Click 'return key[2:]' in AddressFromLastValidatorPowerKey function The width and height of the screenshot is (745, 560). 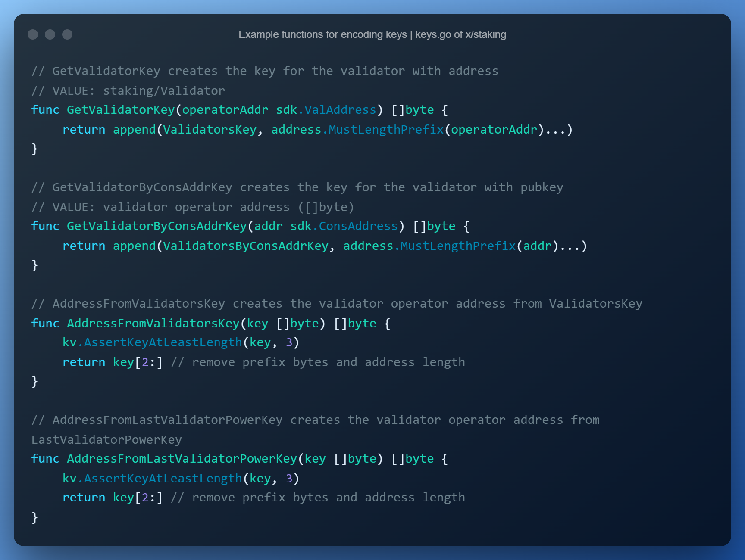(x=113, y=498)
